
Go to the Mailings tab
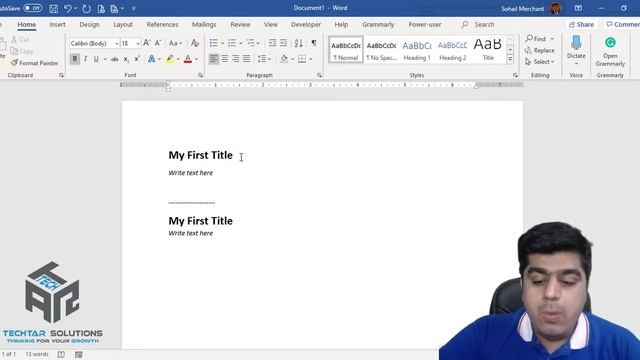[204, 24]
